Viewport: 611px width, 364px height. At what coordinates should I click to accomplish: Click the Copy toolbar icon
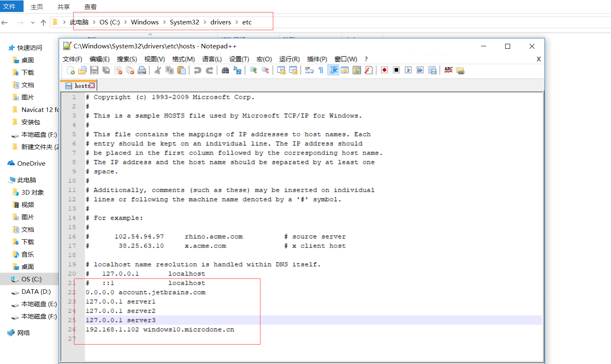(x=169, y=70)
